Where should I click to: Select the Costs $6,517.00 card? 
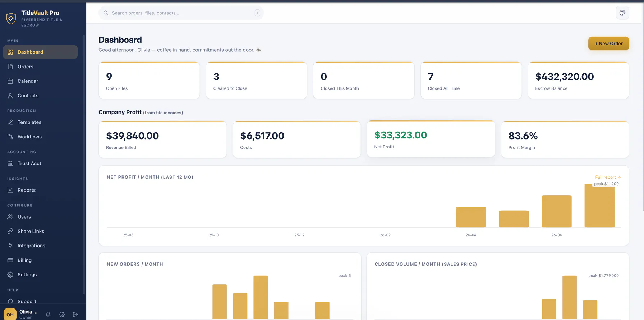[x=296, y=140]
